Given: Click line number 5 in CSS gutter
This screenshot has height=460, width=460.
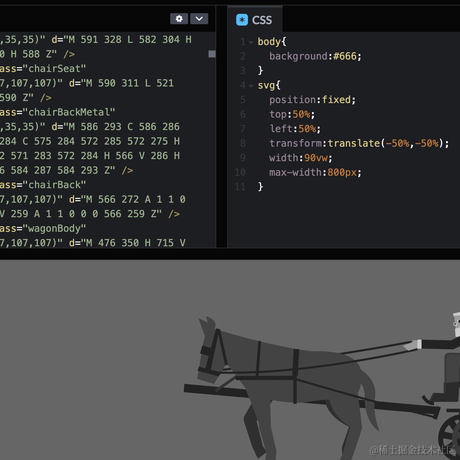Looking at the screenshot, I should tap(243, 100).
